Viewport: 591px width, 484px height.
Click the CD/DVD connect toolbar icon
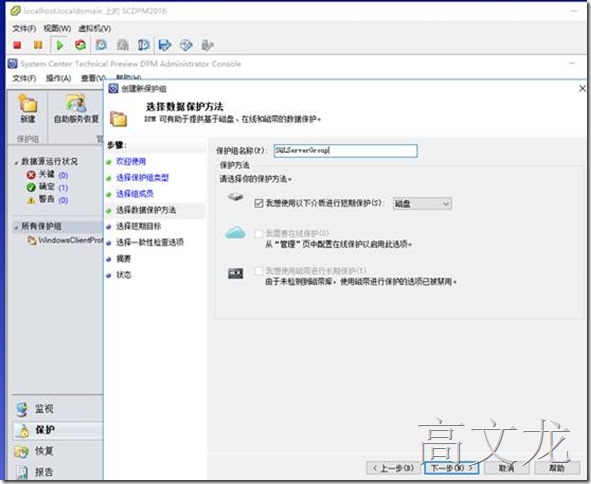pos(186,45)
